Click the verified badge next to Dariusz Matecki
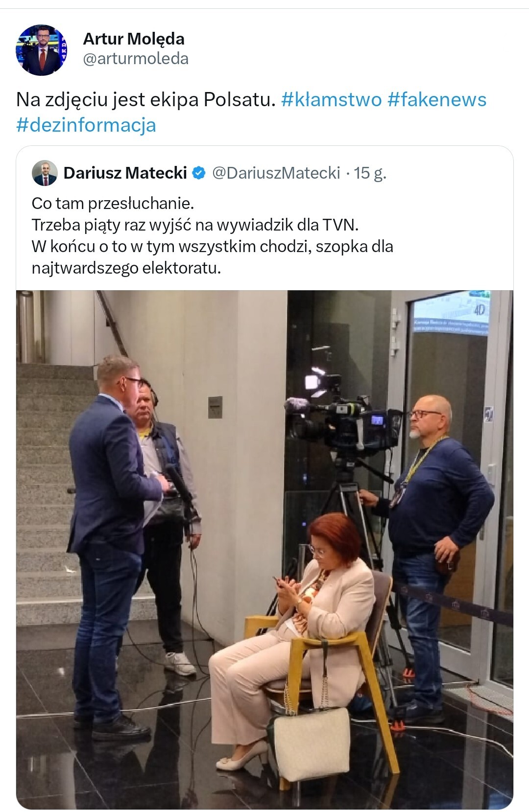529x812 pixels. [x=198, y=173]
